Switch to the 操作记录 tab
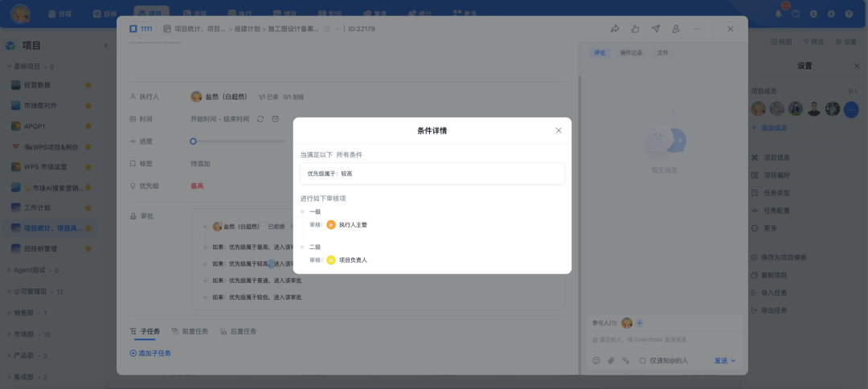This screenshot has width=868, height=389. [x=631, y=53]
